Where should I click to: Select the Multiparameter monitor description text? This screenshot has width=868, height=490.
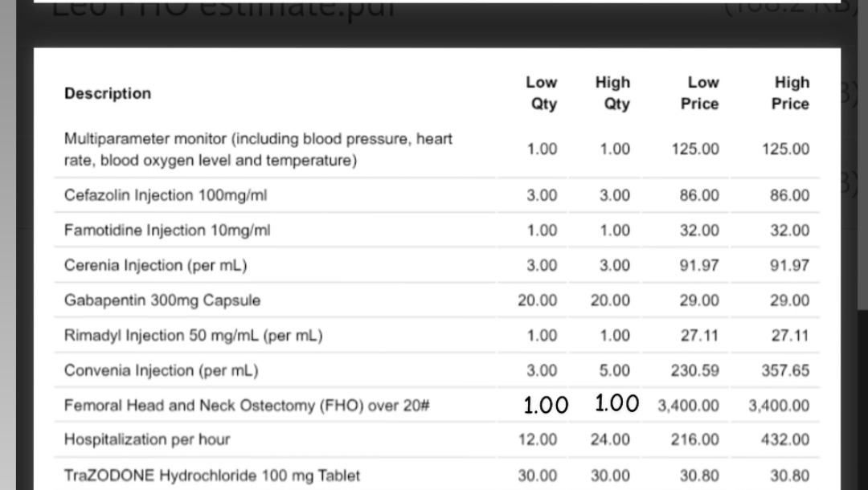[258, 149]
